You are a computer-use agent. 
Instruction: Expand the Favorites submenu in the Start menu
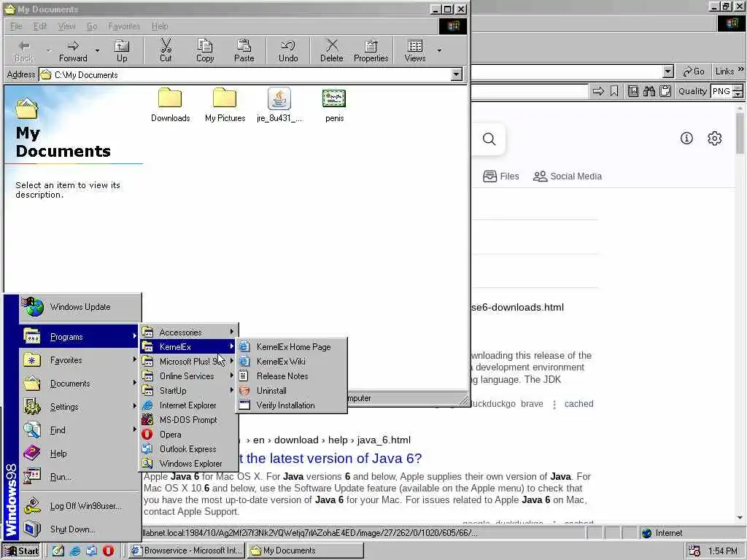(x=80, y=360)
